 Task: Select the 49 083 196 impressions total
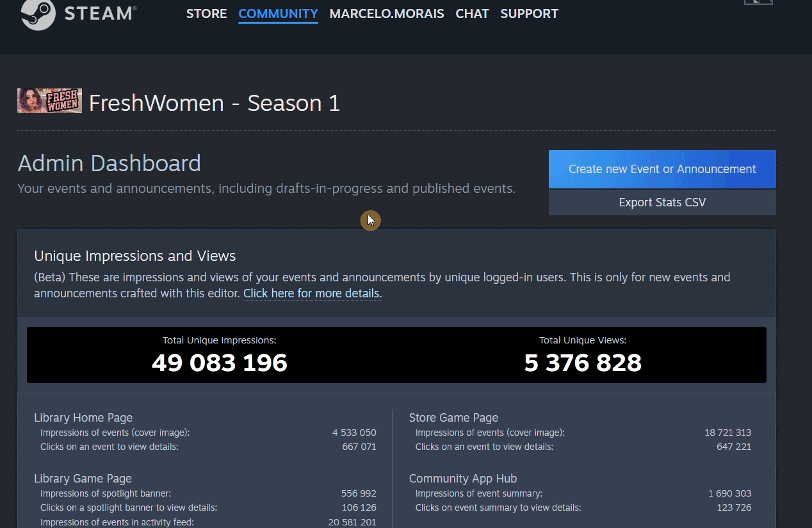point(220,363)
